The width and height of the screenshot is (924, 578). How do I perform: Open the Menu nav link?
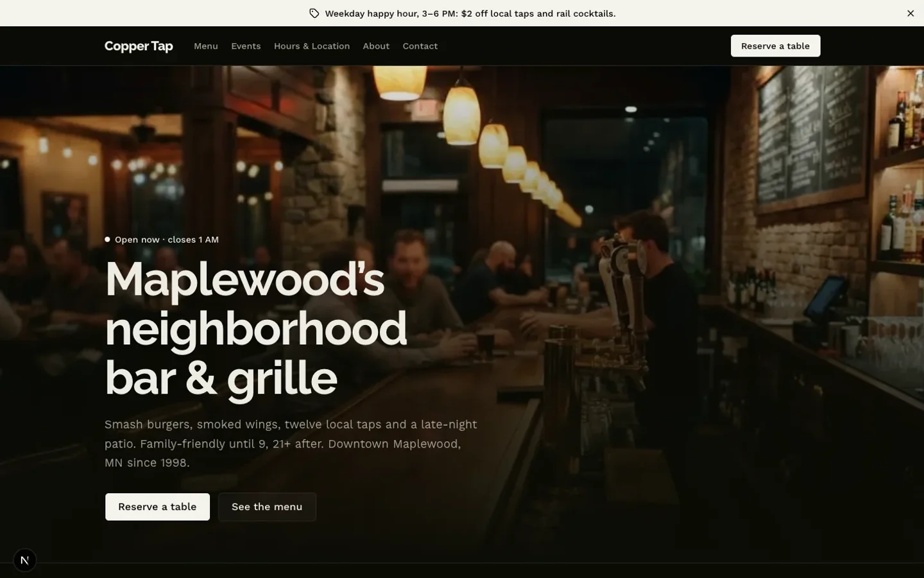click(x=206, y=46)
